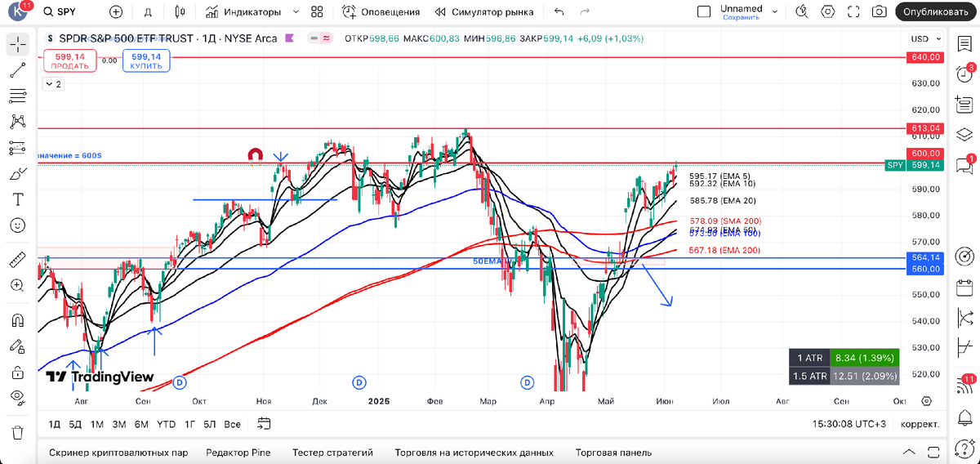Toggle hide all drawings eye icon
The width and height of the screenshot is (980, 464).
[x=17, y=397]
